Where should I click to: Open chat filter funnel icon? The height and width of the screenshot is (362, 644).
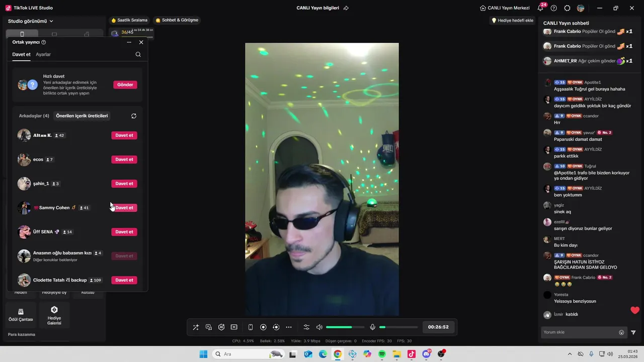point(633,332)
